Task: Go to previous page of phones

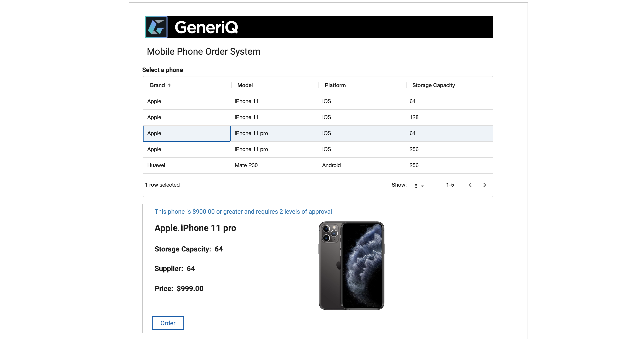Action: (x=470, y=185)
